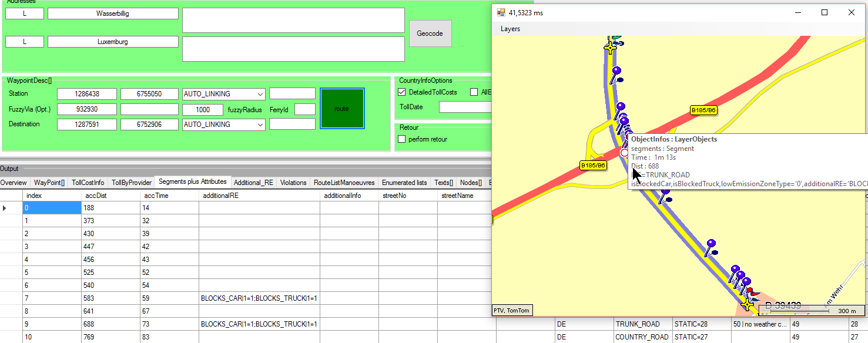This screenshot has height=343, width=868.
Task: Click the map window's title bar icon
Action: pyautogui.click(x=501, y=12)
